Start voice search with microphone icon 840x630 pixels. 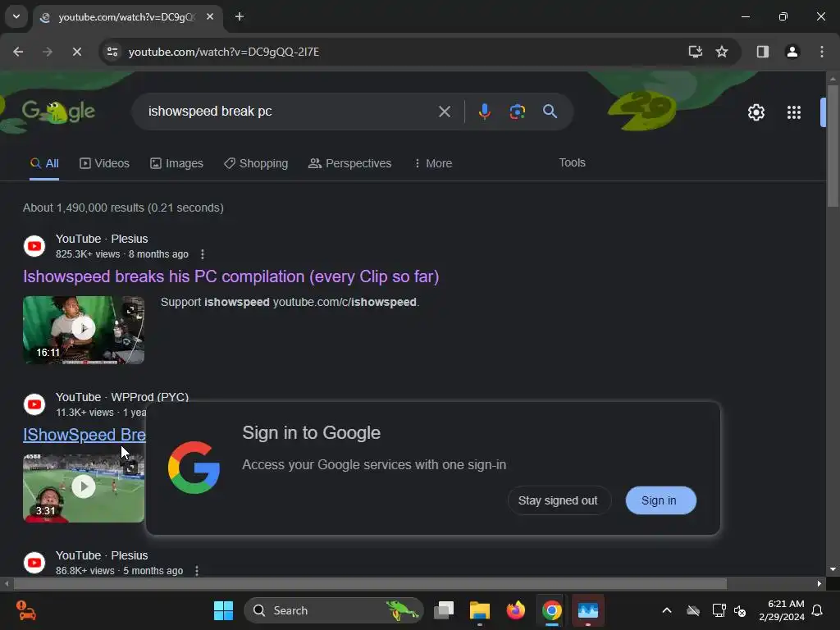[484, 112]
